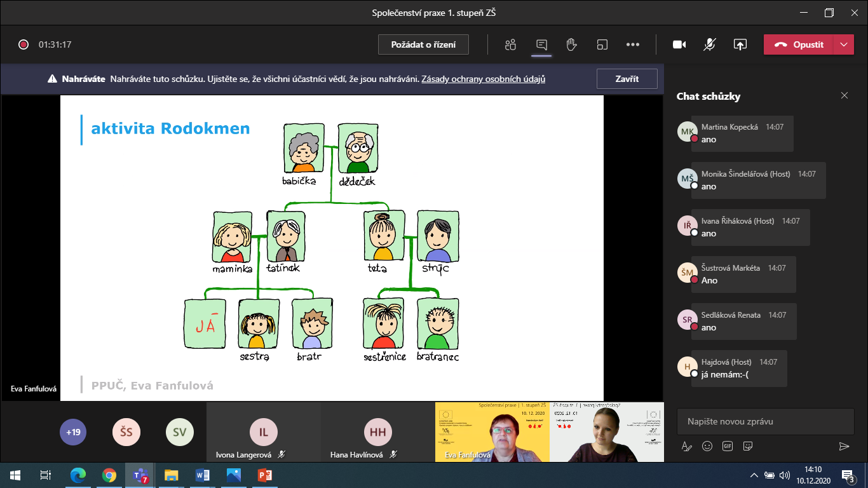Open the emoji picker in chat
This screenshot has width=868, height=488.
tap(707, 446)
